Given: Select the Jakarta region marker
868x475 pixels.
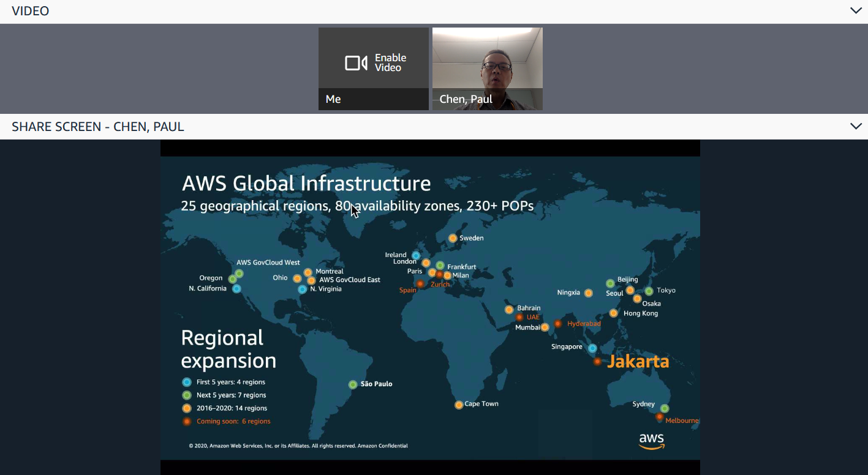Looking at the screenshot, I should point(598,361).
